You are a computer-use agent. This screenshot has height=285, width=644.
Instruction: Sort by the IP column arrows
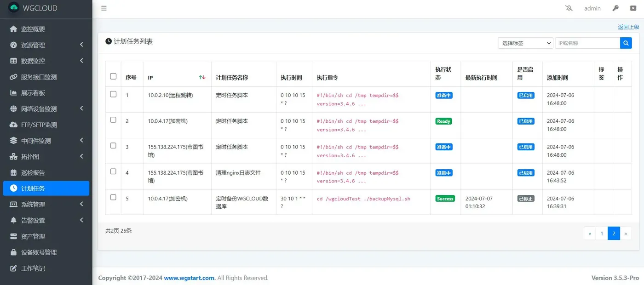click(202, 78)
